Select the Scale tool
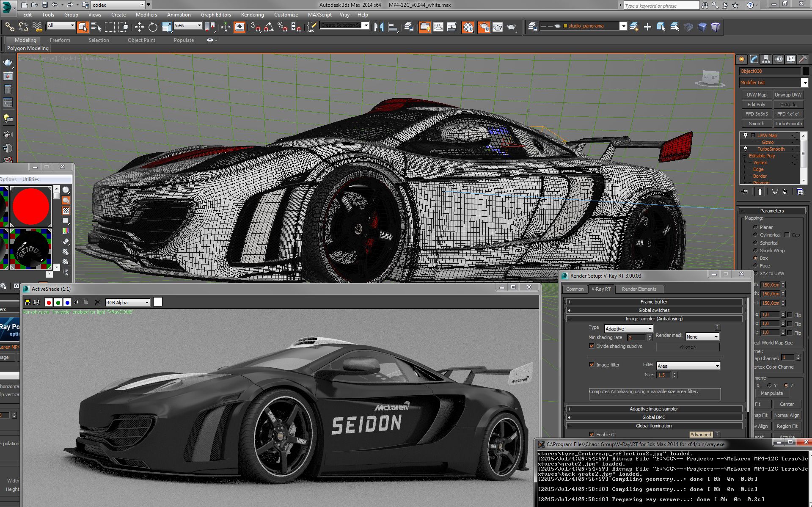812x507 pixels. [167, 27]
